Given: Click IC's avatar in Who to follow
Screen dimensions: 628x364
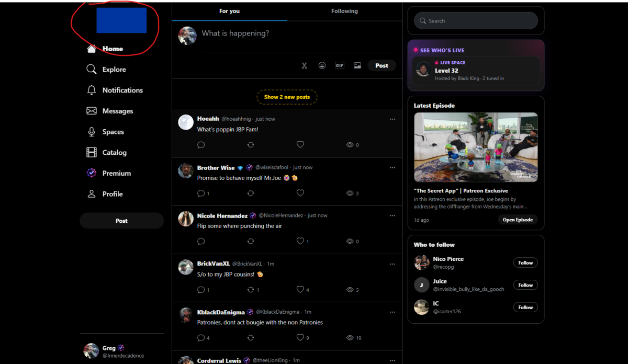Looking at the screenshot, I should click(x=422, y=307).
